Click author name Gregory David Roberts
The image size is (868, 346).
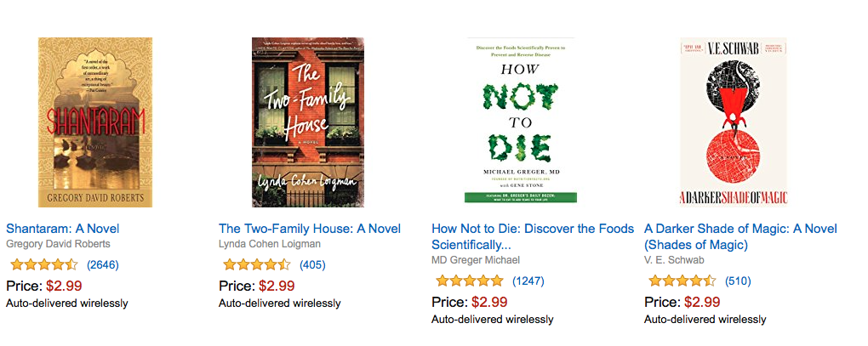pos(58,244)
